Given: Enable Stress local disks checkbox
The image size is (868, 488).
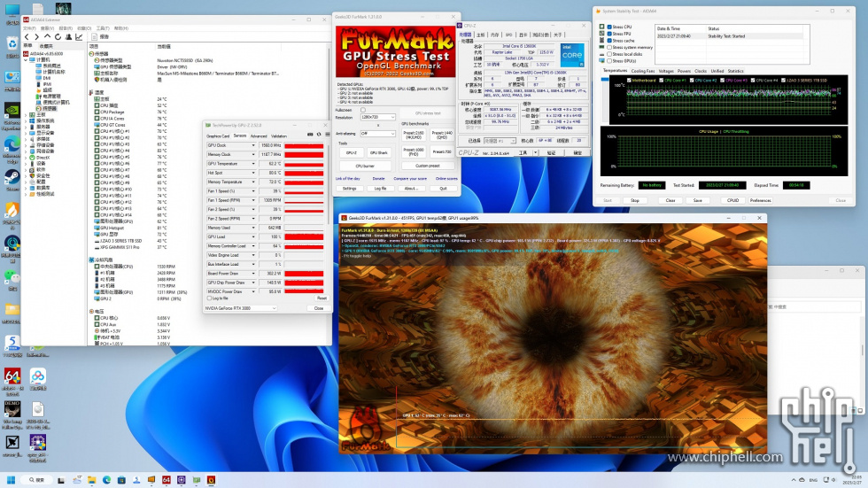Looking at the screenshot, I should coord(609,54).
